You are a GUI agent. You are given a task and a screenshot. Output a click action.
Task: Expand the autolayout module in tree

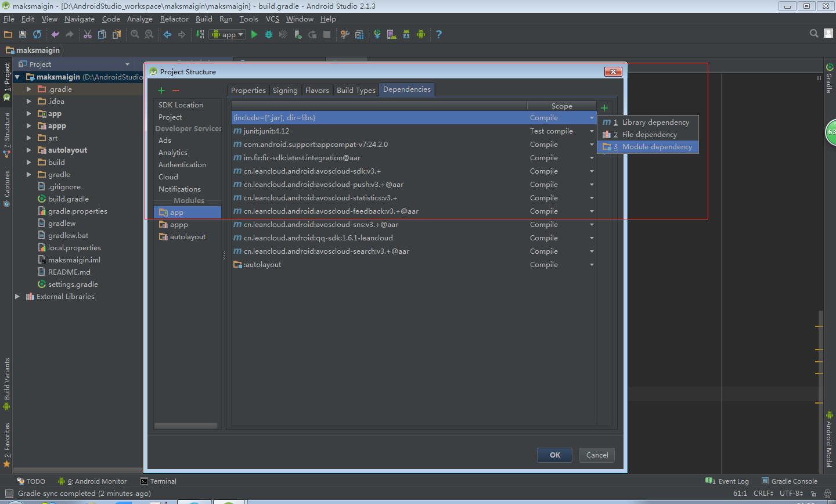(x=28, y=150)
